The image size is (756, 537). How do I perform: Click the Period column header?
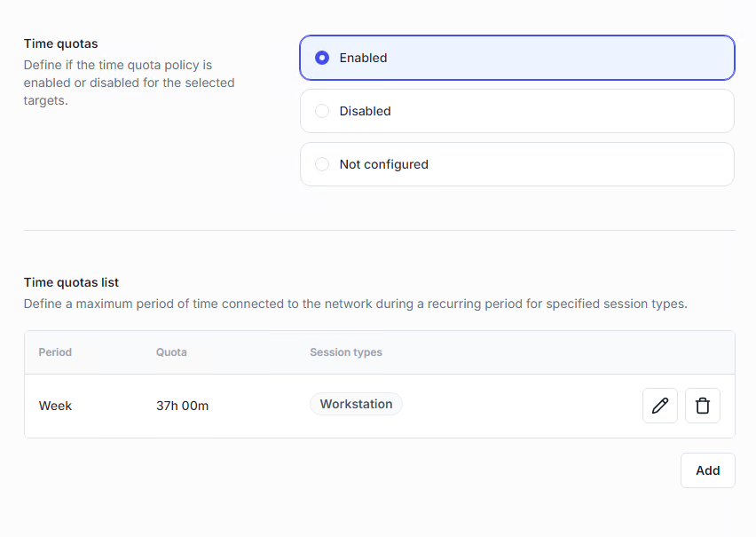pos(55,352)
